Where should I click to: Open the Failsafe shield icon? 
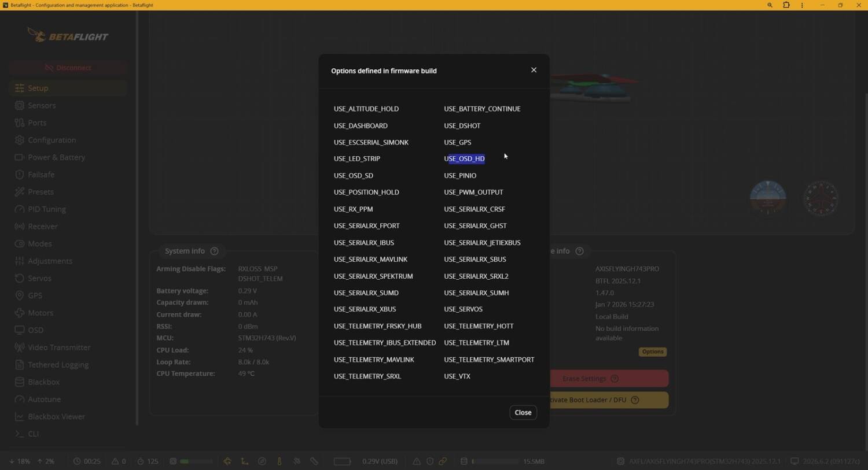click(20, 175)
